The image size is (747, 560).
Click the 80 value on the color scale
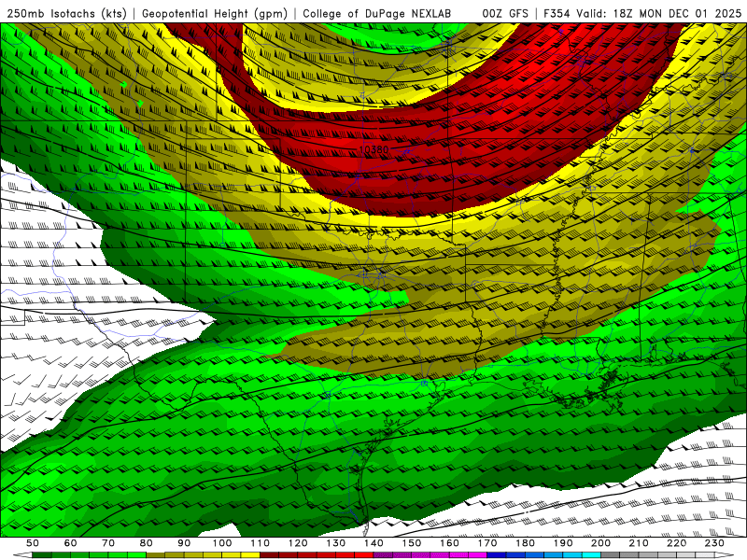coord(147,543)
